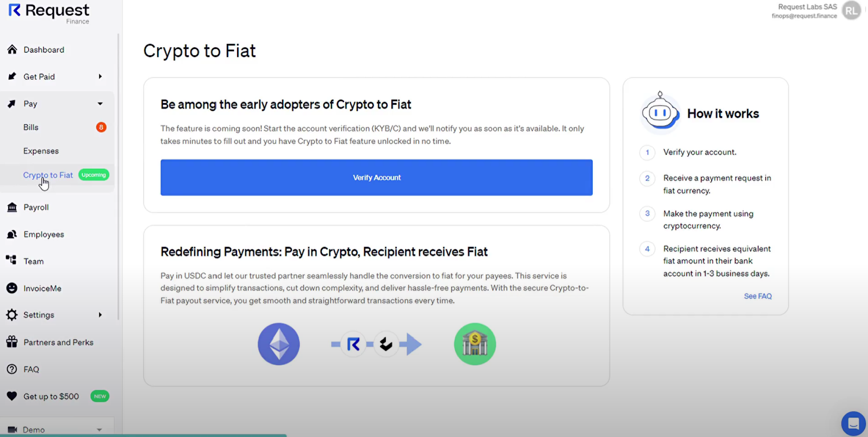The width and height of the screenshot is (868, 437).
Task: Click the partner logo in conversion flow
Action: pyautogui.click(x=386, y=344)
